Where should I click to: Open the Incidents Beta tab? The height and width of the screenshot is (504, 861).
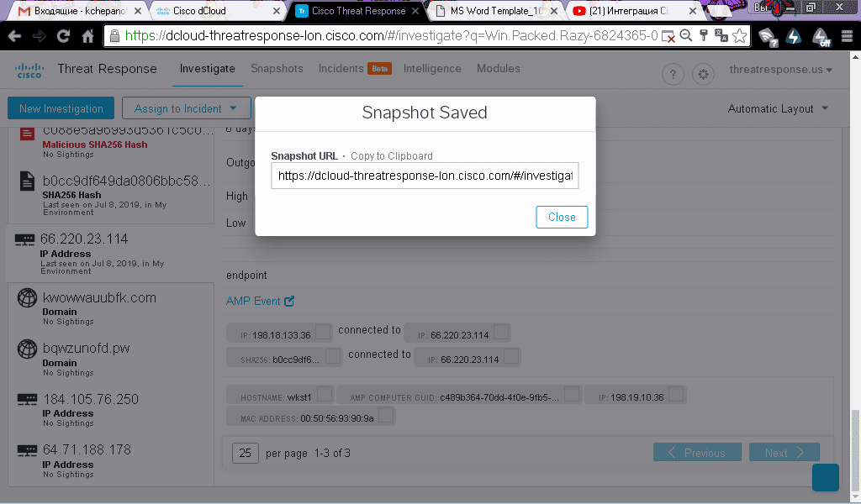[354, 69]
